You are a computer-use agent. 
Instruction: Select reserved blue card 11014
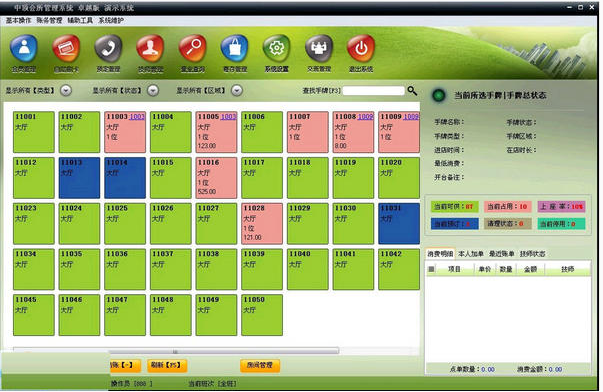125,178
